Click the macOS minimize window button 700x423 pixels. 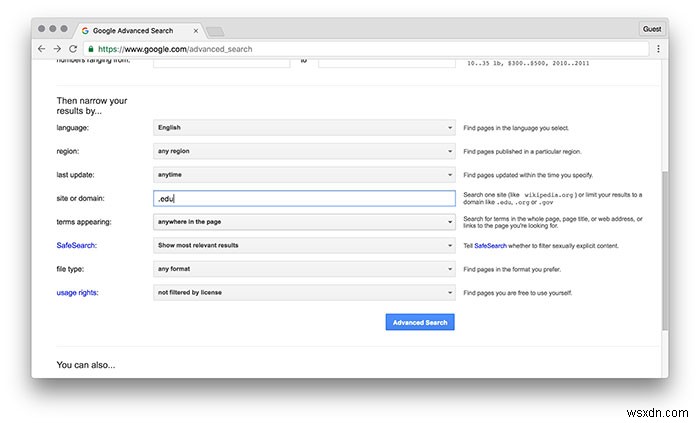(x=53, y=29)
